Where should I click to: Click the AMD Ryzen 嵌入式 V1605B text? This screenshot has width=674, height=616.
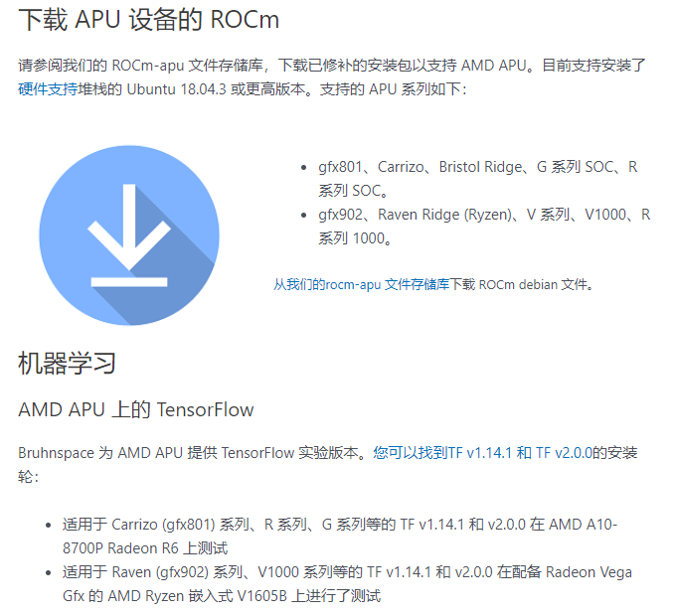tap(197, 596)
